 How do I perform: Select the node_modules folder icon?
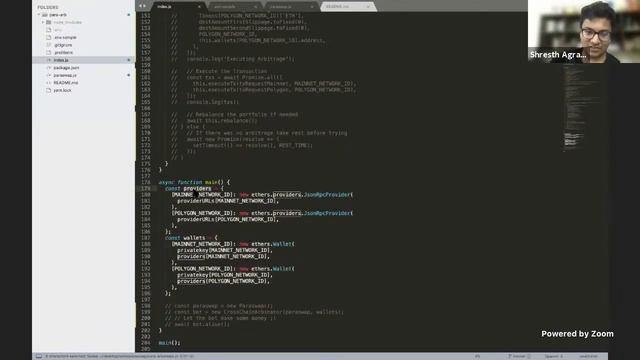coord(49,22)
